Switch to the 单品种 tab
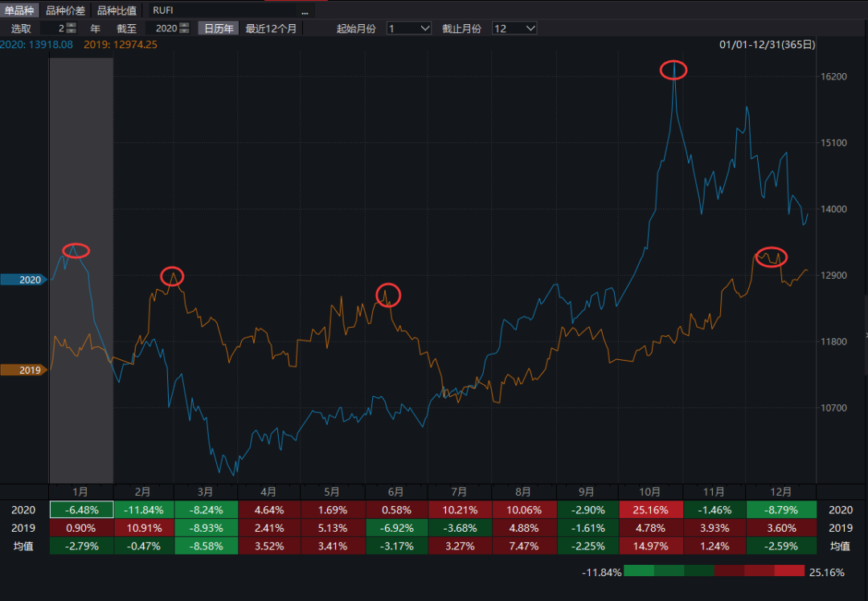Viewport: 868px width, 601px height. 19,10
